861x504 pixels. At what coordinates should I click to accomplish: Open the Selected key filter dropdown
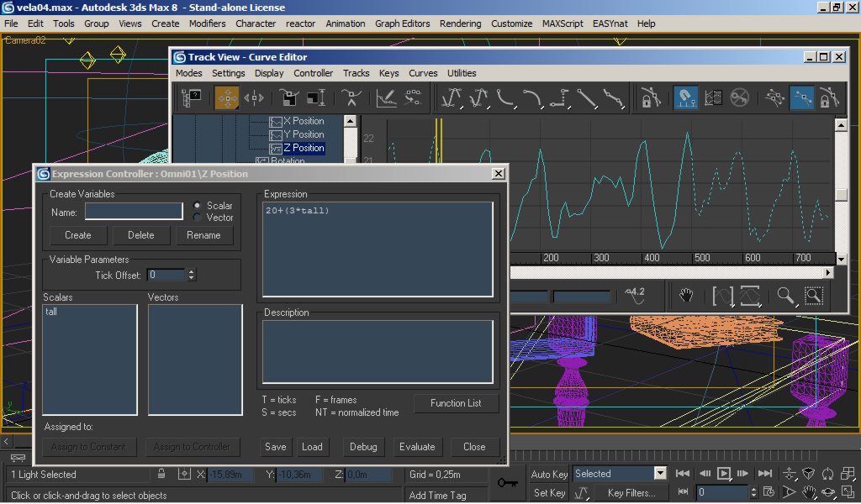660,473
